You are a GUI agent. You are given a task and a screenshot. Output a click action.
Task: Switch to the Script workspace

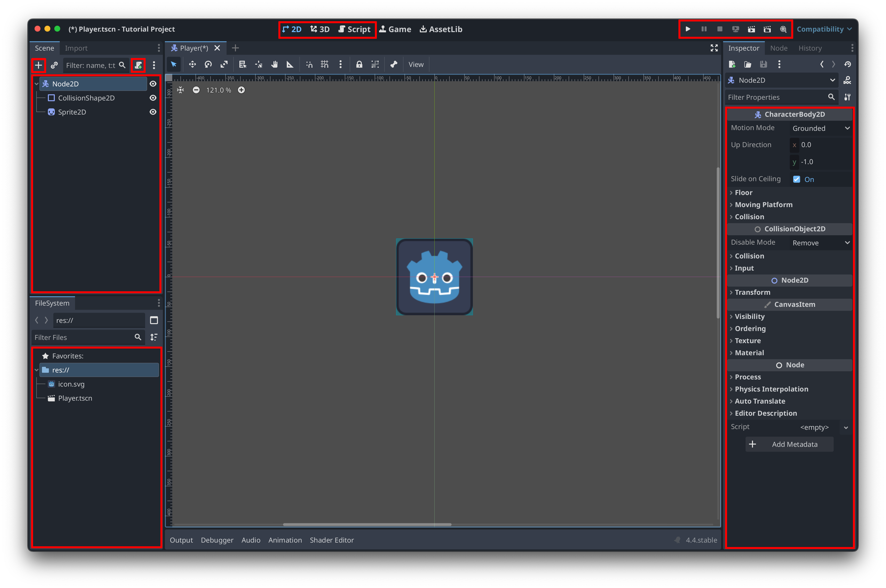coord(354,29)
